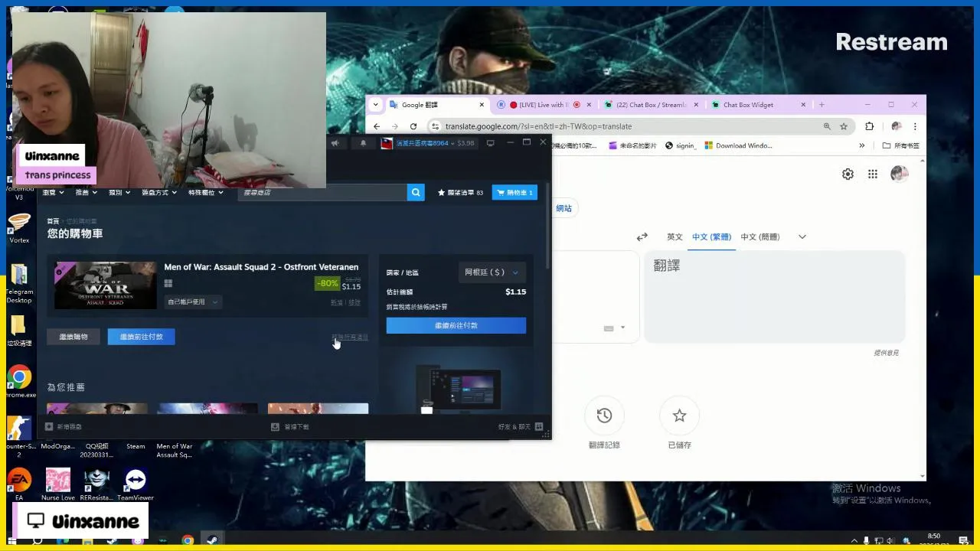980x551 pixels.
Task: Open the Steam wishlist (願望清單 83)
Action: tap(460, 193)
